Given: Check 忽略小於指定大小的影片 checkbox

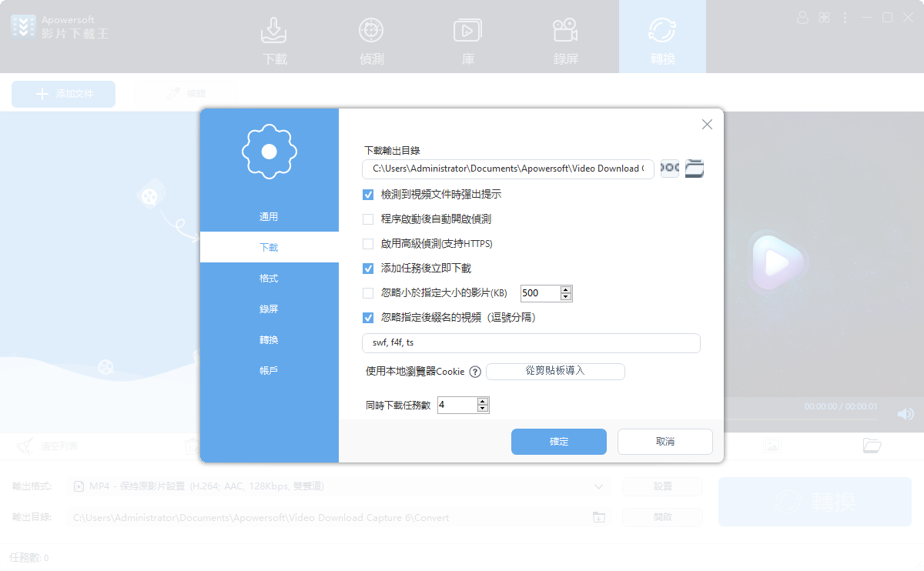Looking at the screenshot, I should [x=368, y=293].
